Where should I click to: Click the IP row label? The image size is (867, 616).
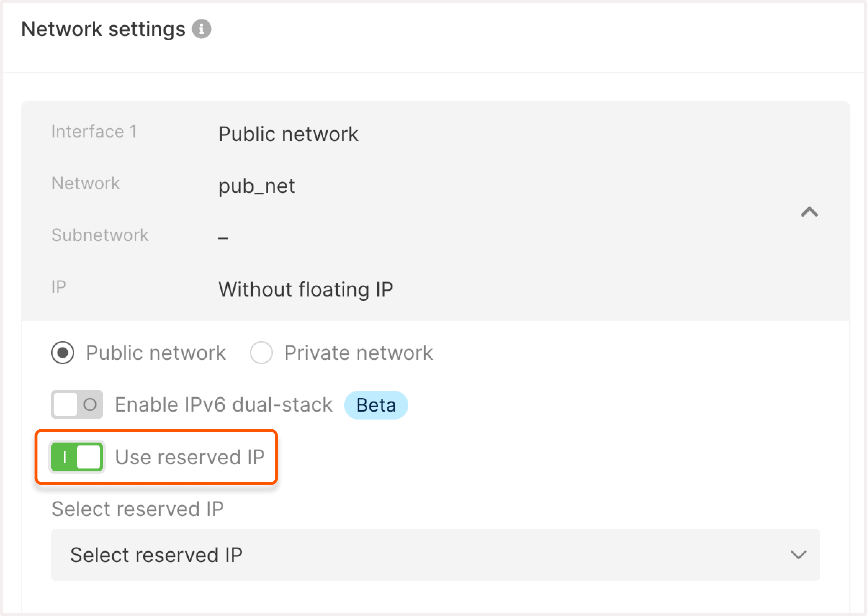point(59,286)
